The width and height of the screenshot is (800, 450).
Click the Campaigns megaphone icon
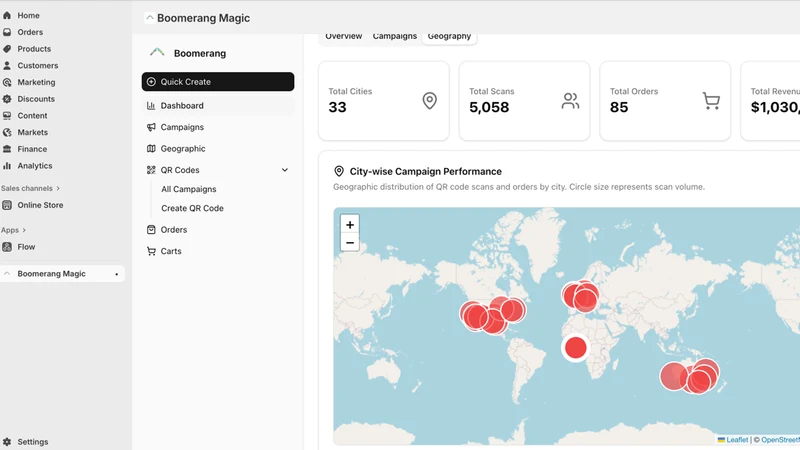point(151,127)
